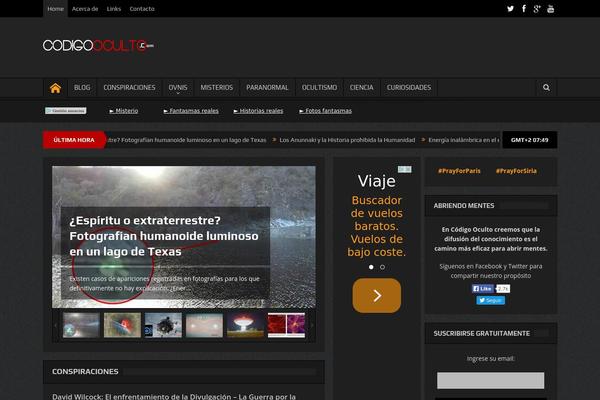Image resolution: width=600 pixels, height=400 pixels.
Task: Open the Home tab in top bar
Action: click(55, 9)
